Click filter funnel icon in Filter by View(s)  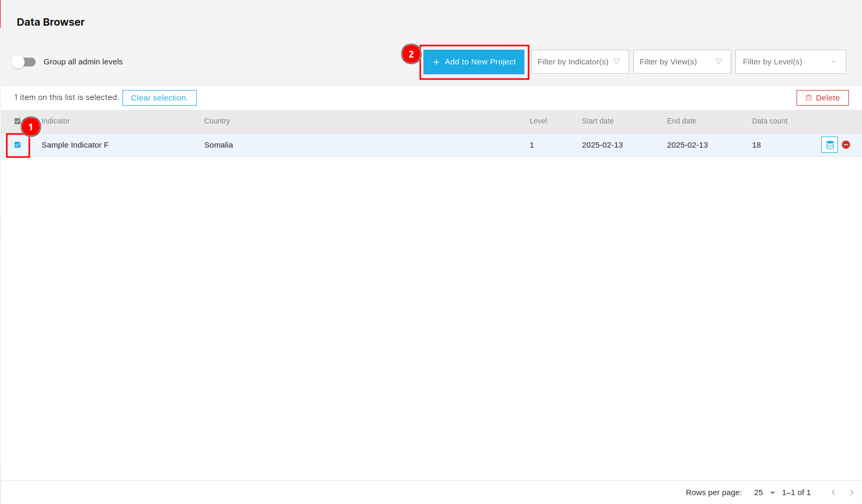[719, 62]
